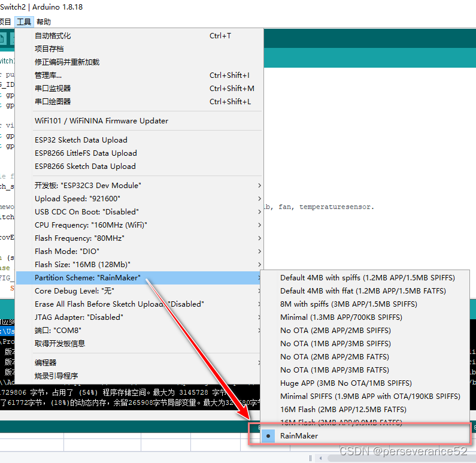Select Default 4MB with spiffs partition
Screen dimensions: 476x463
coord(365,278)
